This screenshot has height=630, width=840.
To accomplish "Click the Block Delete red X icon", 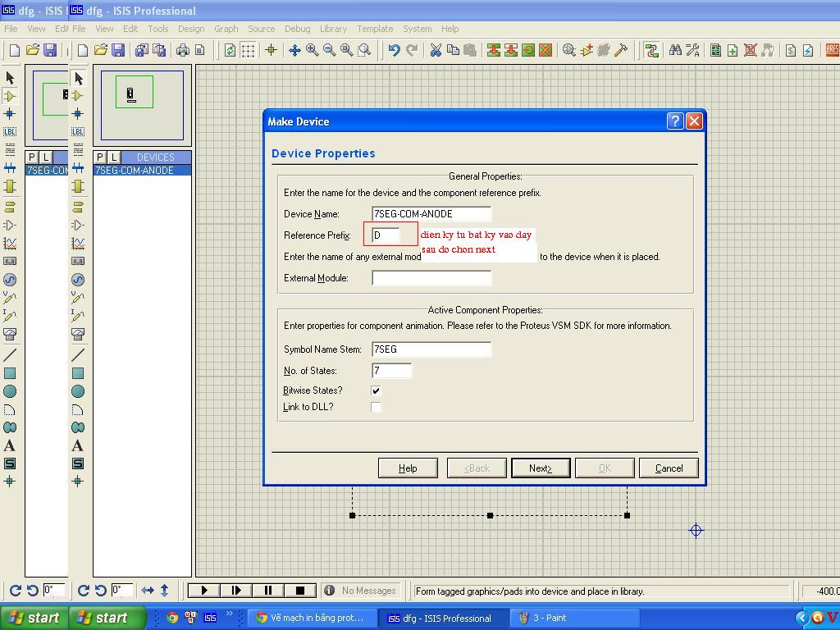I will click(x=546, y=50).
